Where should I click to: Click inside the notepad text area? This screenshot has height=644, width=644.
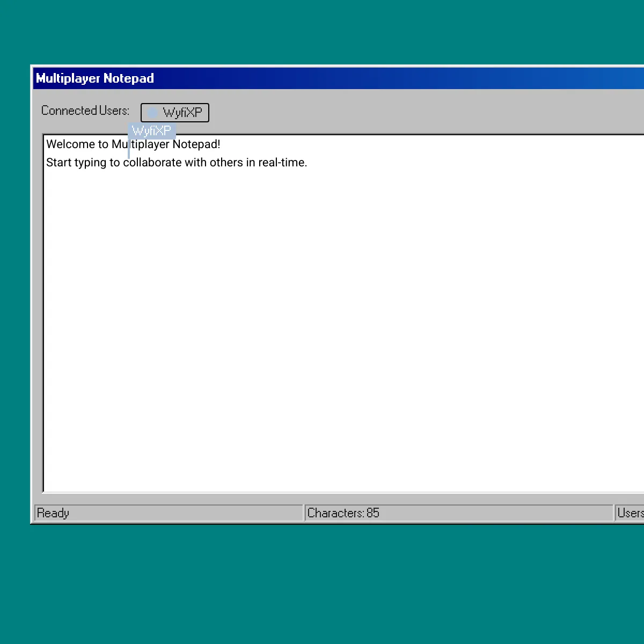343,313
